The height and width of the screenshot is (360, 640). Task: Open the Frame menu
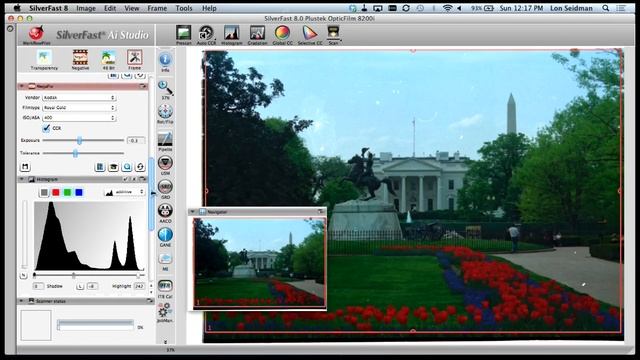157,8
